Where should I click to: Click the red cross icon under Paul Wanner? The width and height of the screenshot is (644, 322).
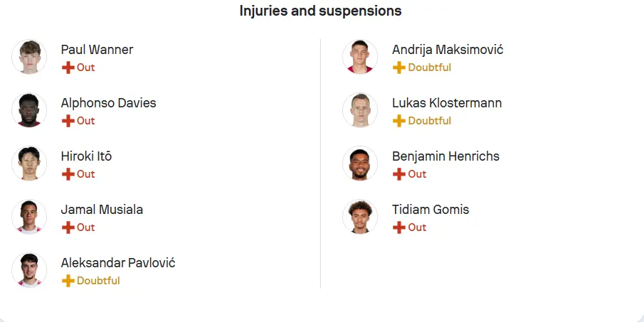(68, 68)
